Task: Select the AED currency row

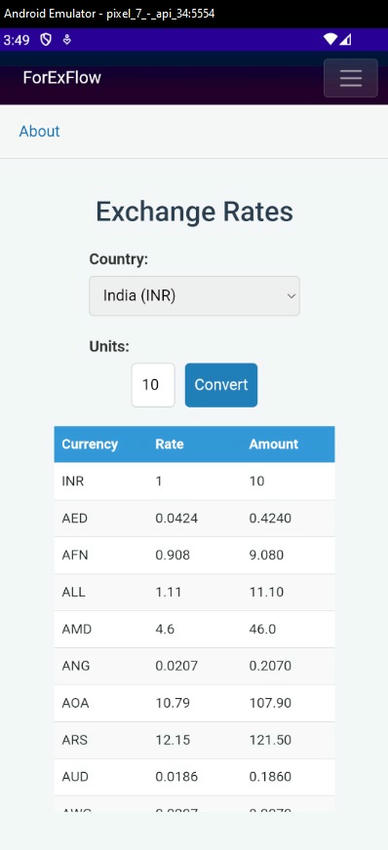Action: (x=194, y=518)
